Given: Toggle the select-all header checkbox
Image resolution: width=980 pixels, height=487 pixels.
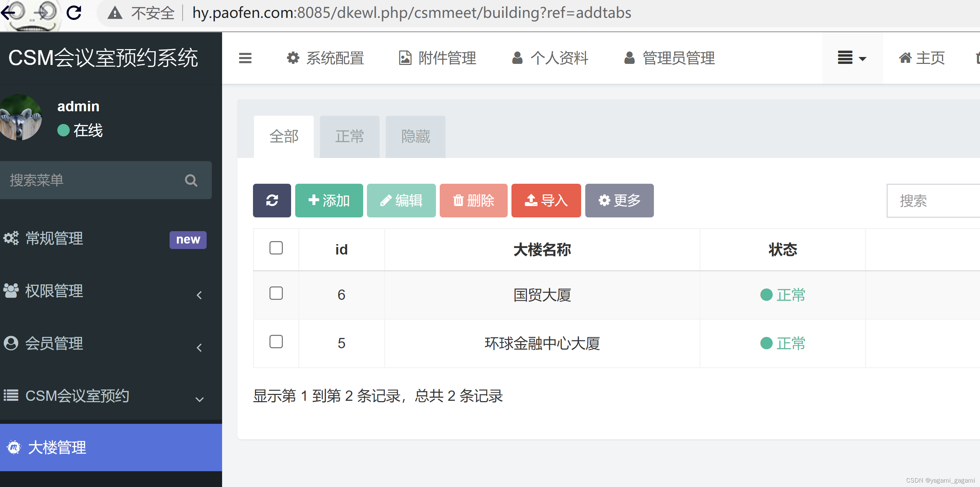Looking at the screenshot, I should [x=276, y=248].
